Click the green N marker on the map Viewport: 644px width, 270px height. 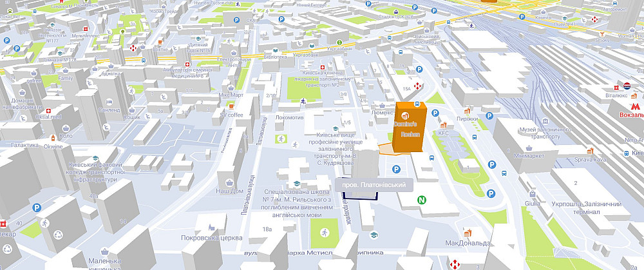click(x=422, y=200)
